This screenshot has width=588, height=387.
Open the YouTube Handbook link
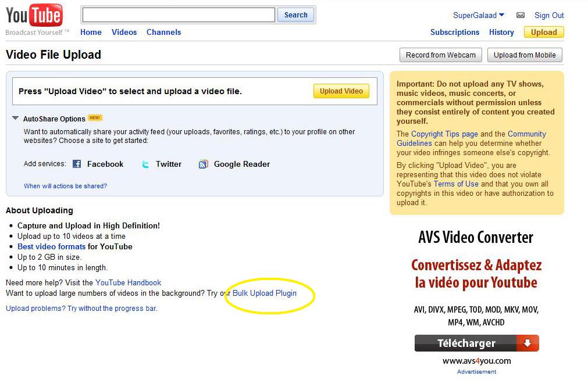129,282
